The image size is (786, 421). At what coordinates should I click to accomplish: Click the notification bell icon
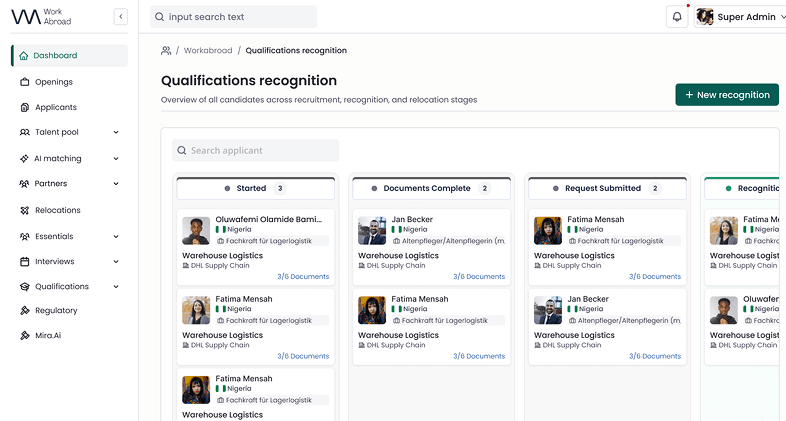click(x=677, y=17)
